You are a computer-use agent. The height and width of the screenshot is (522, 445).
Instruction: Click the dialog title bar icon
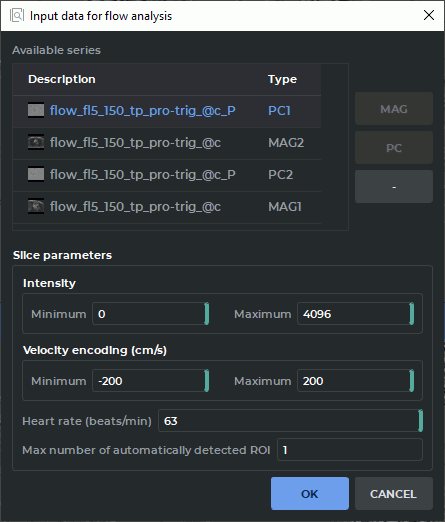tap(17, 15)
